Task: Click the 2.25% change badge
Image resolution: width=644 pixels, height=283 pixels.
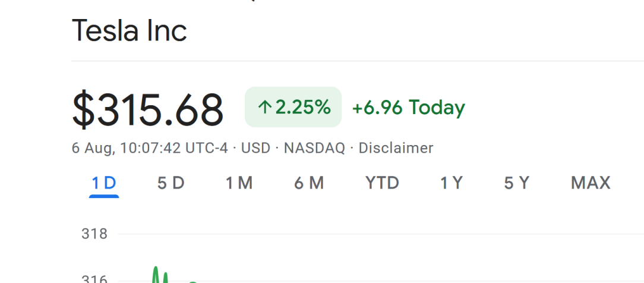Action: pos(293,107)
